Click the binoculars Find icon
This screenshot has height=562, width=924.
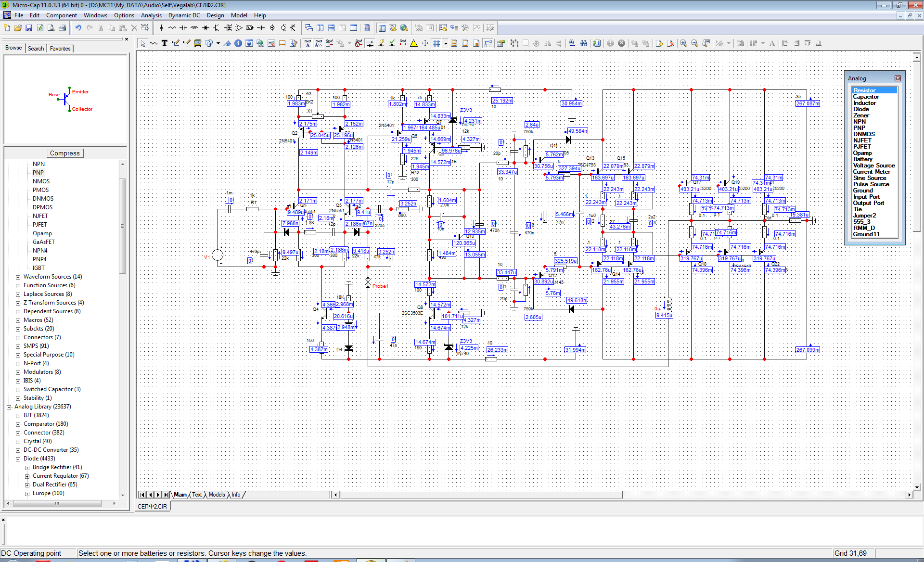[x=583, y=43]
